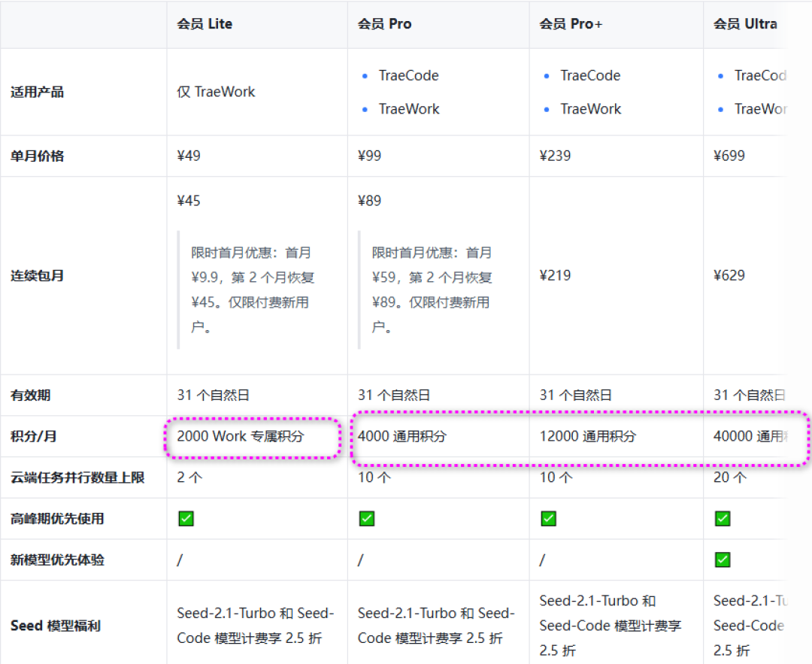Click the green checkmark under 会员 Lite 高峰期优先使用
This screenshot has height=664, width=812.
click(x=186, y=518)
